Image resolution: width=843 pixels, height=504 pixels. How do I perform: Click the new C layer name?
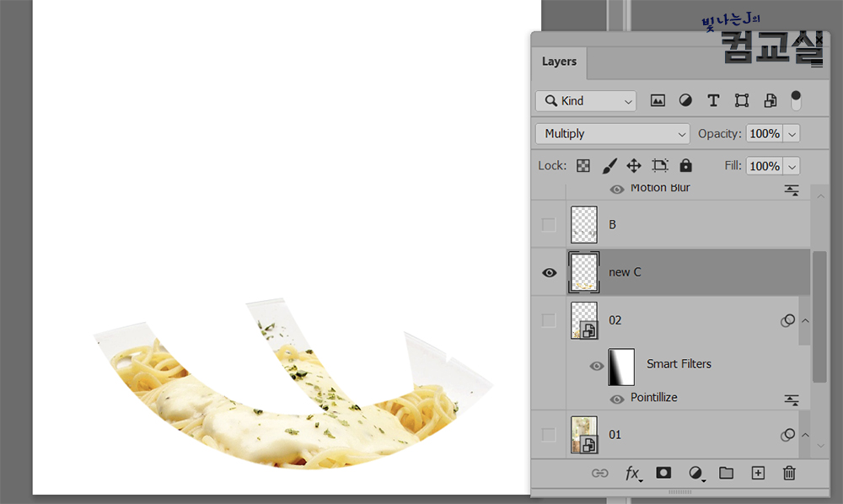coord(625,272)
